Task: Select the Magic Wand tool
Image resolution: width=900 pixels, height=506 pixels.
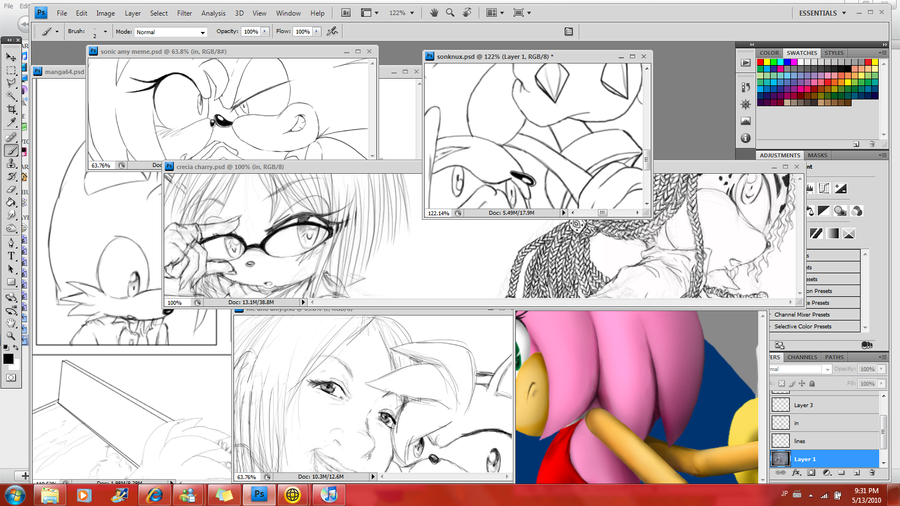Action: pos(11,96)
